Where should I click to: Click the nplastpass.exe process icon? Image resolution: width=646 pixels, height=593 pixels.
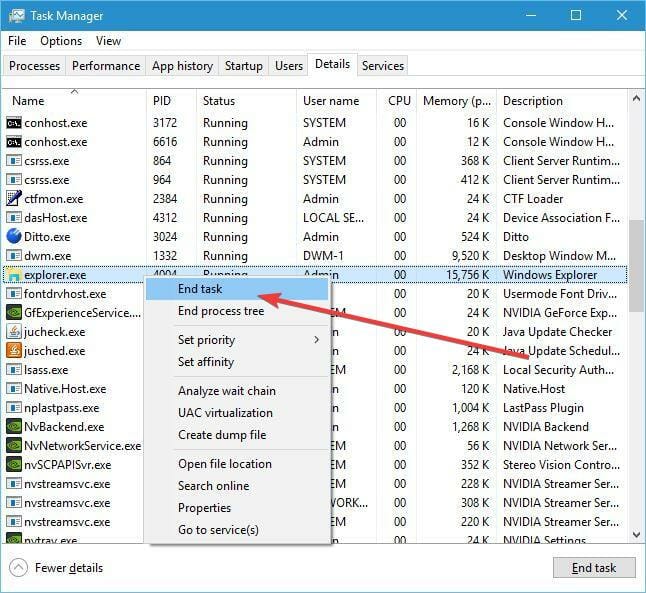point(14,408)
